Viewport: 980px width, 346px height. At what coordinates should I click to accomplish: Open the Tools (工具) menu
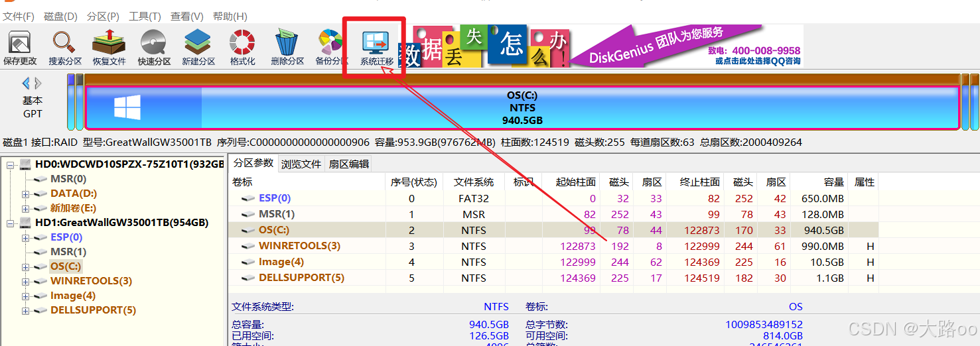tap(145, 16)
